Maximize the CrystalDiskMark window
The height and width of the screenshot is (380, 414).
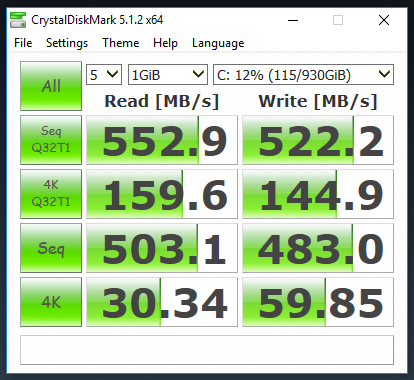[338, 20]
